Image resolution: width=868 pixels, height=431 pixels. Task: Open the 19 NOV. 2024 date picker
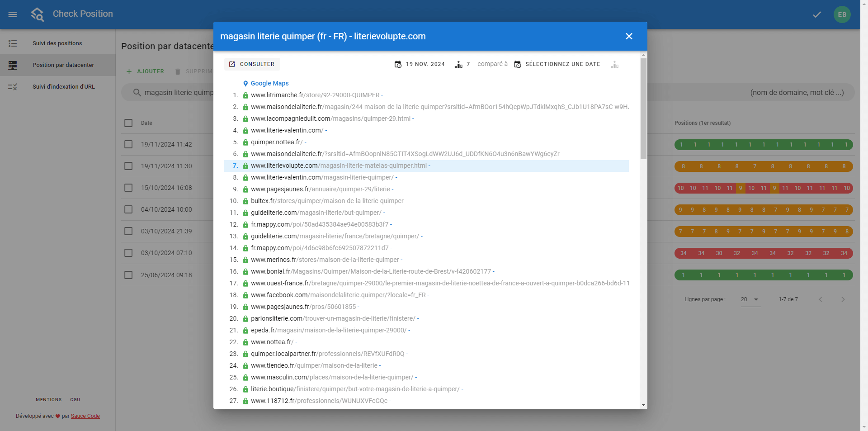[x=420, y=64]
